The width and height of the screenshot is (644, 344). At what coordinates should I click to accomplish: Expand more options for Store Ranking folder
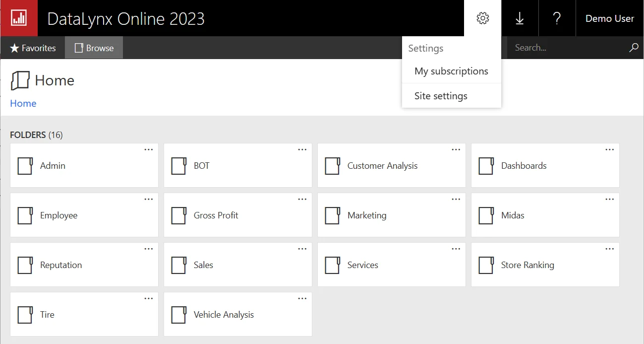609,249
